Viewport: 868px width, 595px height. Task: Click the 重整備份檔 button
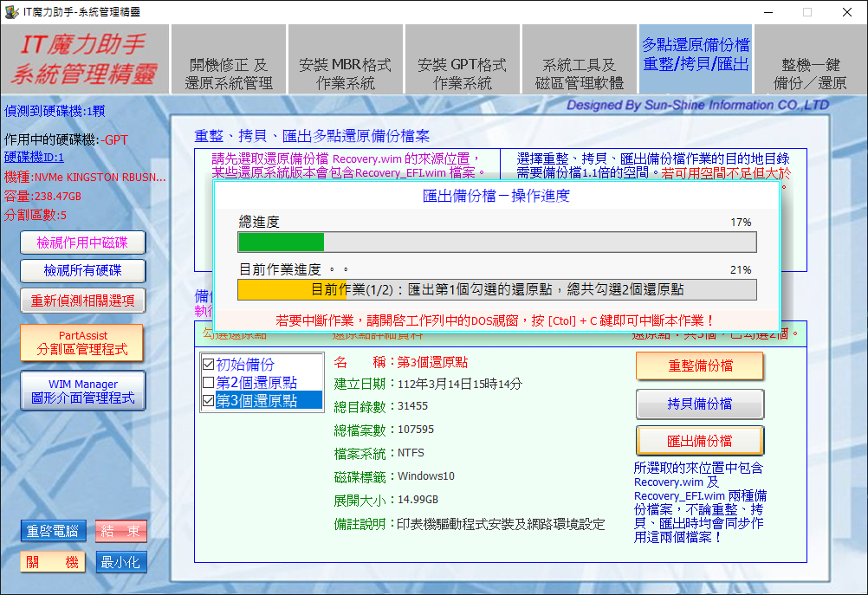[x=700, y=365]
